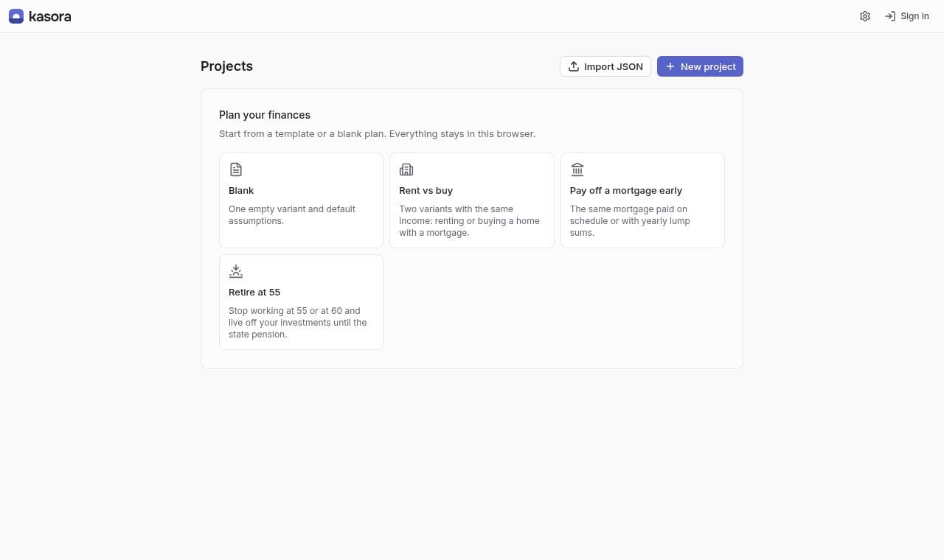Image resolution: width=944 pixels, height=560 pixels.
Task: Pick the Pay off a mortgage early title
Action: pyautogui.click(x=626, y=190)
